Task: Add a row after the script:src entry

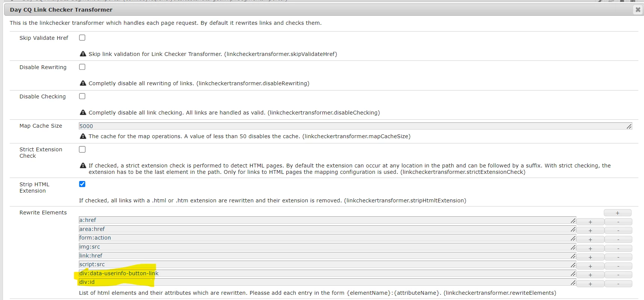Action: coord(590,266)
